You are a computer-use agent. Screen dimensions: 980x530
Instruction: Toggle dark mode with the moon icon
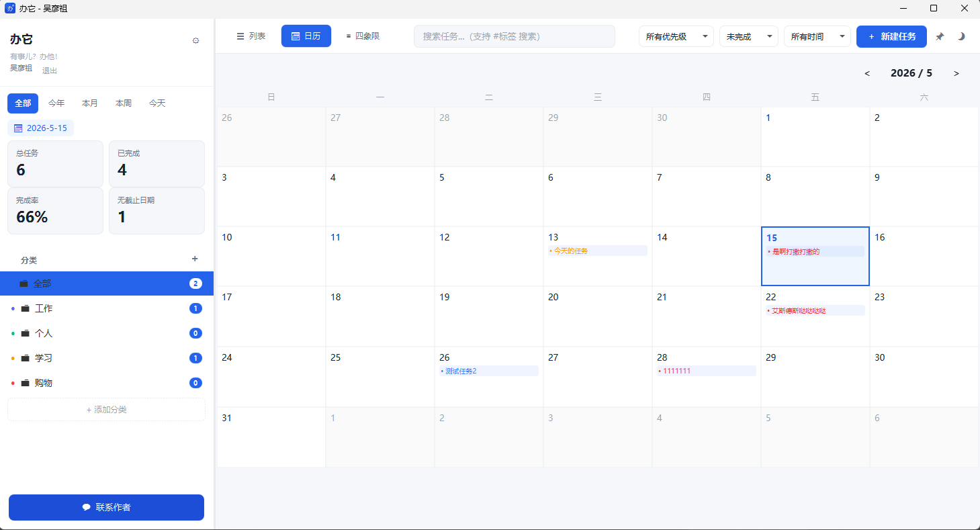click(961, 36)
